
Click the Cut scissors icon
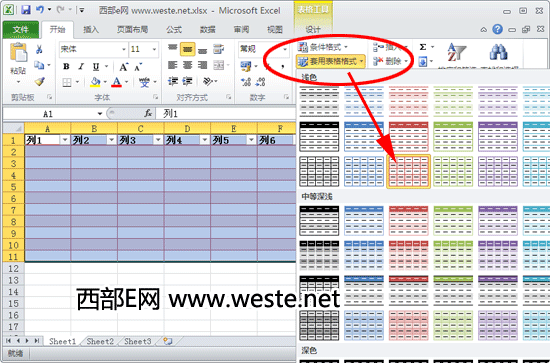39,49
